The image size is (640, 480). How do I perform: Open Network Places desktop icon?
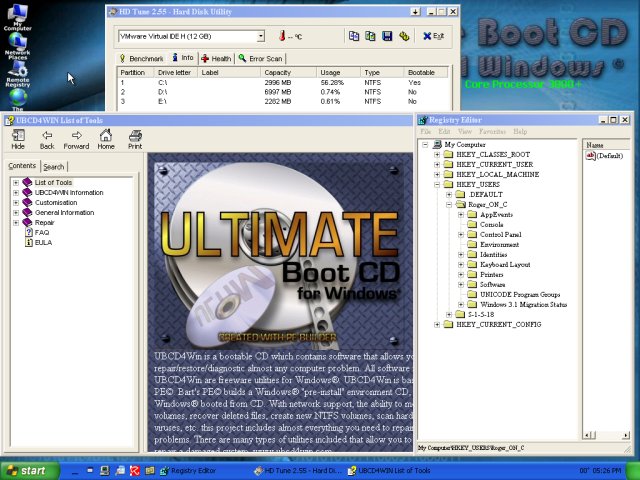click(18, 46)
